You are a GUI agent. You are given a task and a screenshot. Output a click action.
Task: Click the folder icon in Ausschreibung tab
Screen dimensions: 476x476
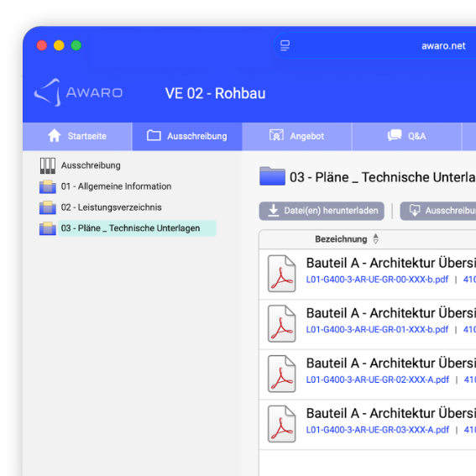point(154,135)
